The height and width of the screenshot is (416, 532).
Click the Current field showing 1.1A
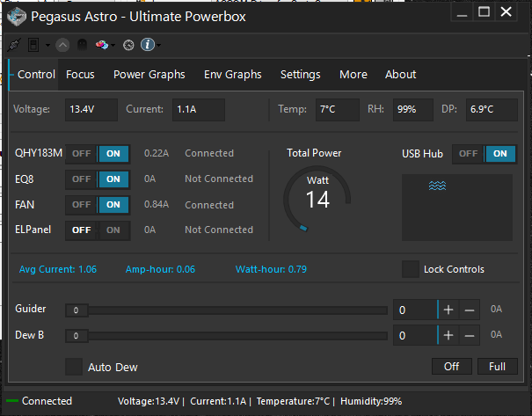pos(199,110)
